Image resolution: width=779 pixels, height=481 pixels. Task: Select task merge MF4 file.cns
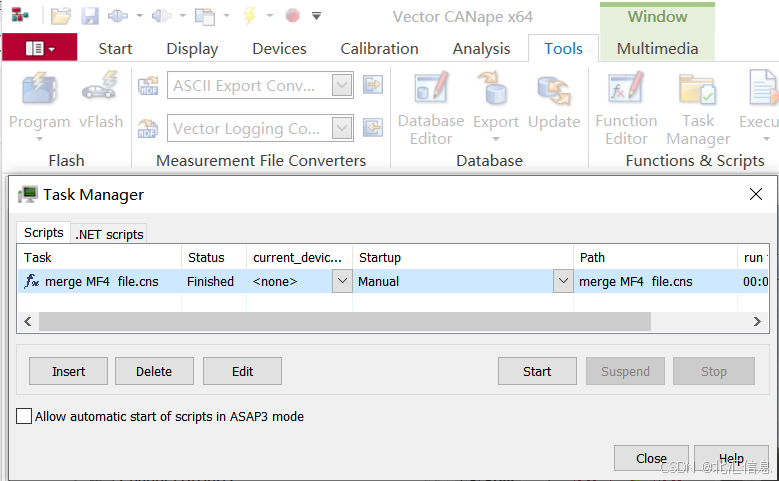click(x=99, y=281)
